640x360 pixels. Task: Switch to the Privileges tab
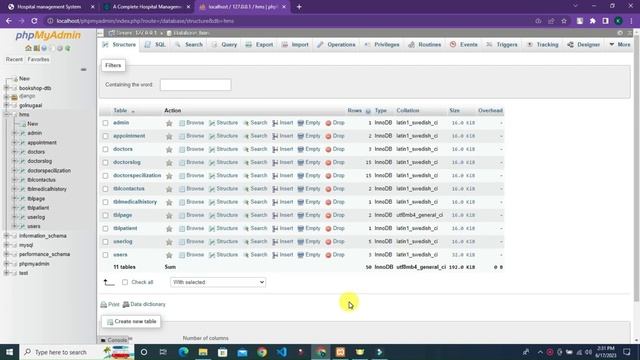coord(382,44)
